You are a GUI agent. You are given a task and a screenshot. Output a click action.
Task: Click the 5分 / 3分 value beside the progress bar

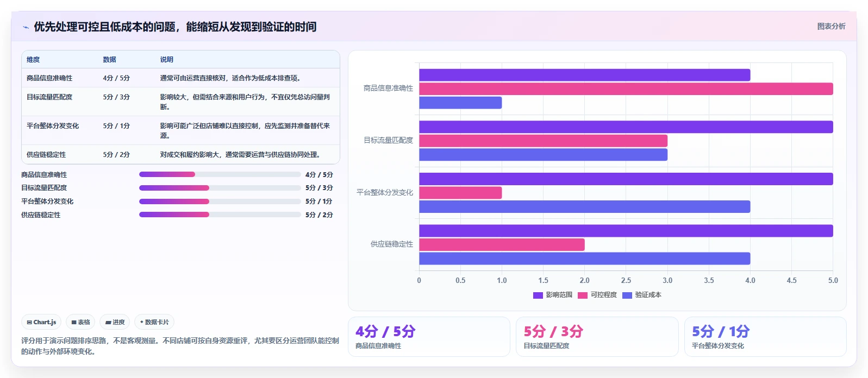[x=319, y=188]
